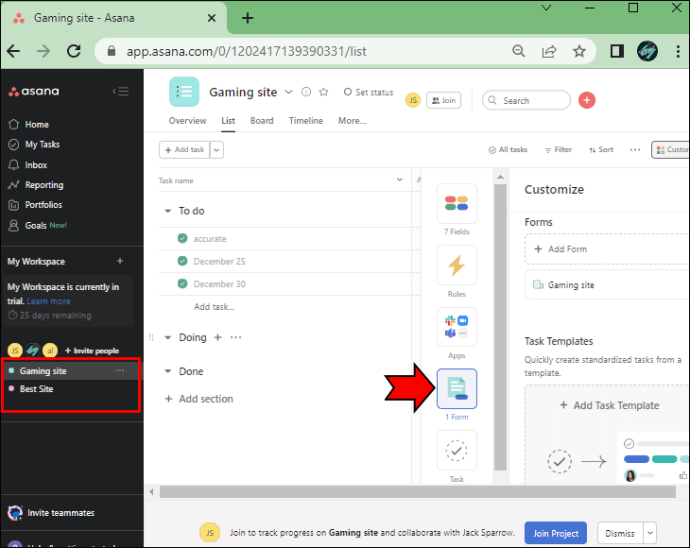Click Add section
690x548 pixels.
[199, 399]
